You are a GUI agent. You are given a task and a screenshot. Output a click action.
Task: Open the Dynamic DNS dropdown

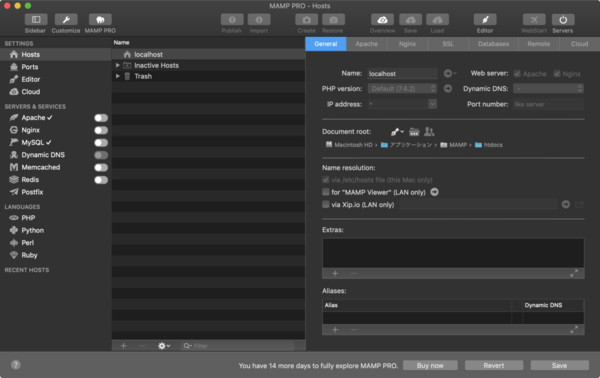[x=548, y=89]
